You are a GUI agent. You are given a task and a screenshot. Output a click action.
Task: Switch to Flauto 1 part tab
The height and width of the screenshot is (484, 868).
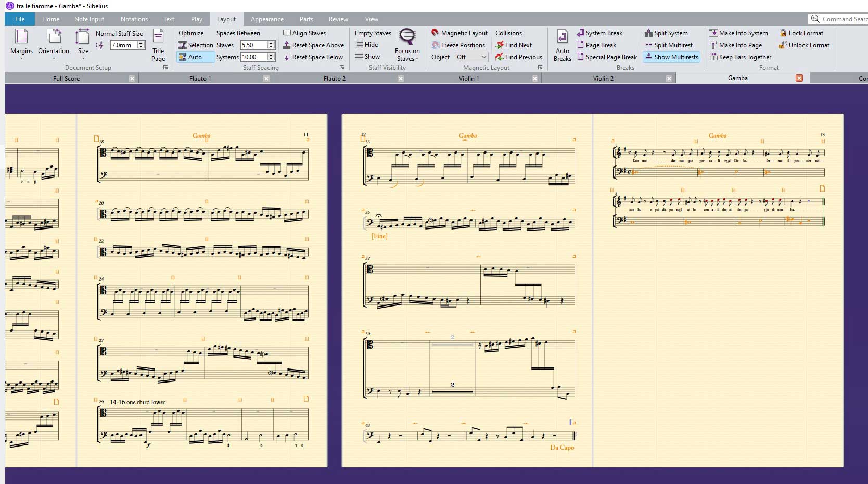point(200,79)
